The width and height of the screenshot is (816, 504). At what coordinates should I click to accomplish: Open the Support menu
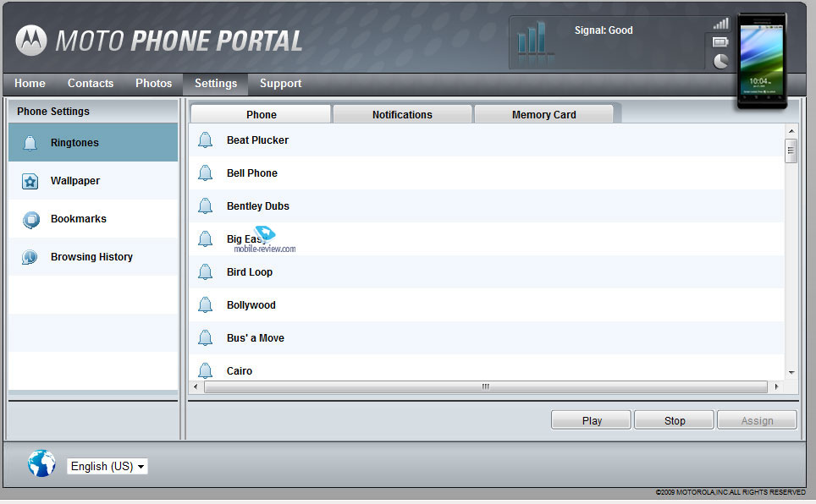point(280,83)
